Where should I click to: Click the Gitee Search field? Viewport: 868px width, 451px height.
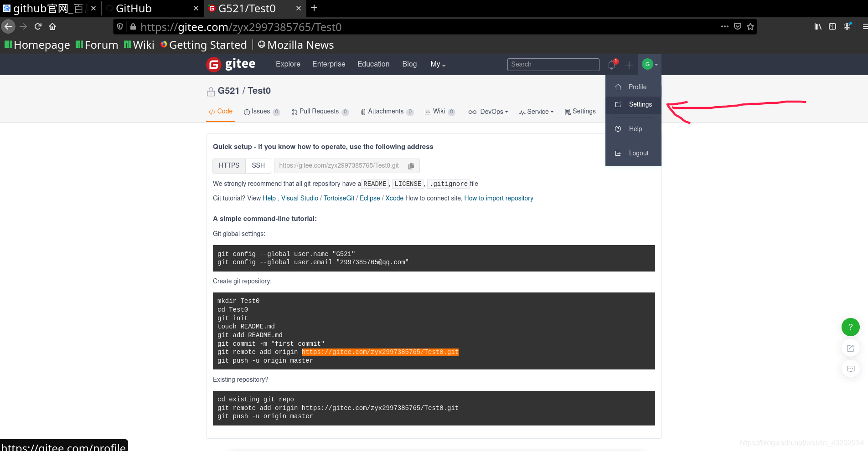[x=553, y=64]
